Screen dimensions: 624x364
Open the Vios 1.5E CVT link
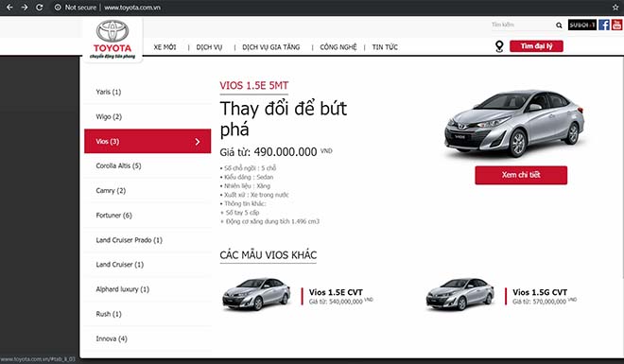(x=336, y=292)
